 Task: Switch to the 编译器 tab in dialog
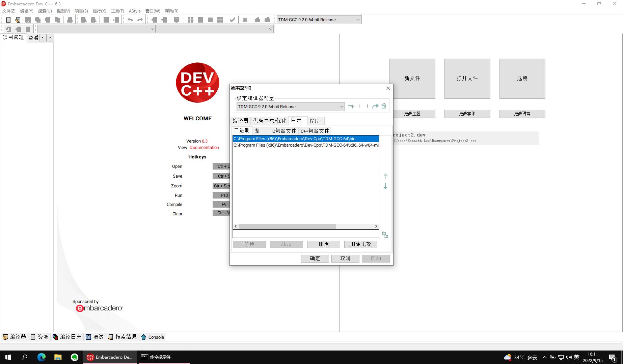pos(240,121)
